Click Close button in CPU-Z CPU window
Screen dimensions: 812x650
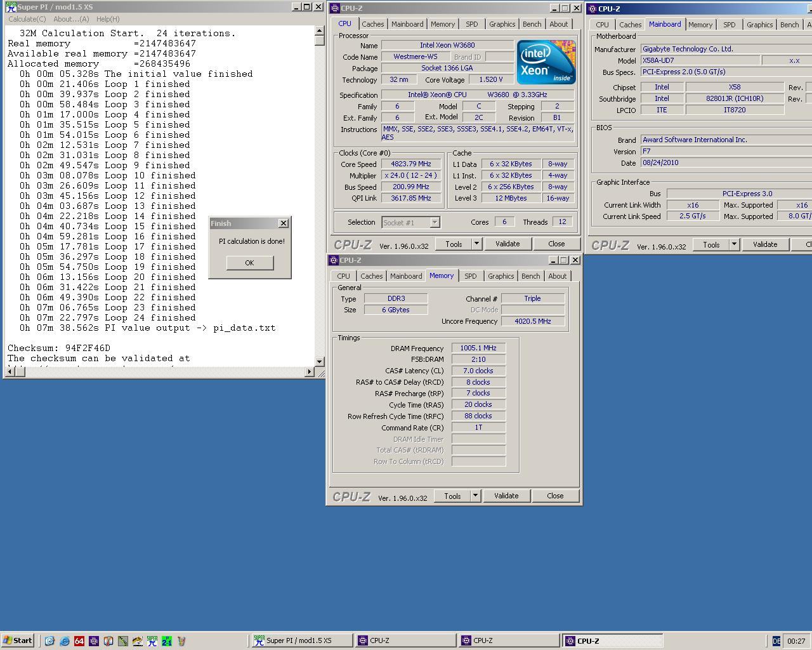[x=556, y=244]
